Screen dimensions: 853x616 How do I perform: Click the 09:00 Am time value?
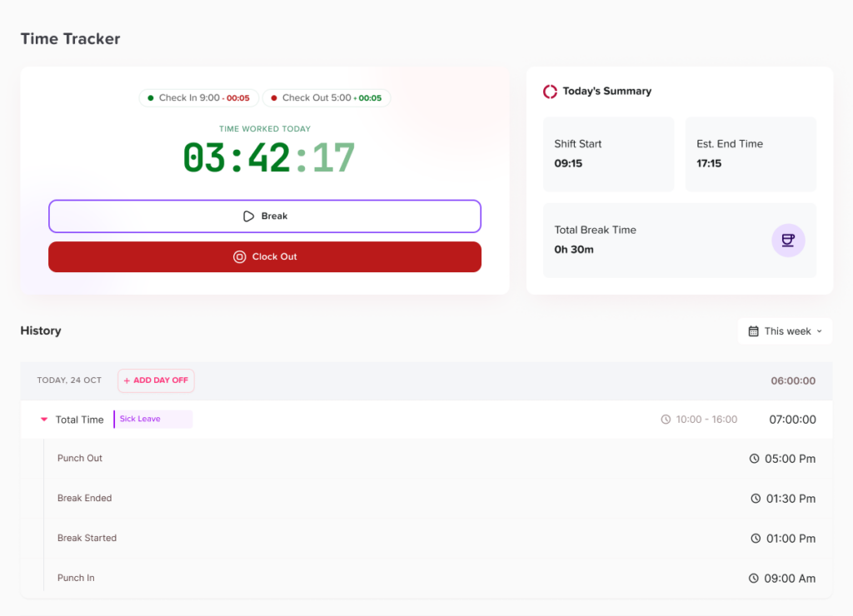(790, 579)
